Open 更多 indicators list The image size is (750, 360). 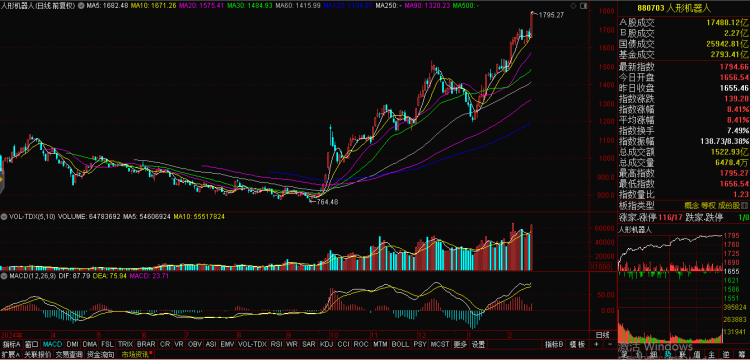pyautogui.click(x=460, y=344)
